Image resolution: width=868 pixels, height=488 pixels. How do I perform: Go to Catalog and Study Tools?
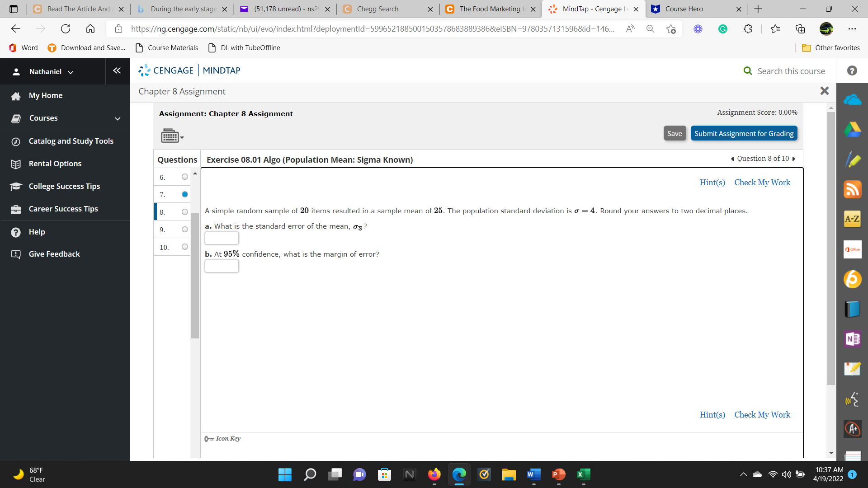71,141
